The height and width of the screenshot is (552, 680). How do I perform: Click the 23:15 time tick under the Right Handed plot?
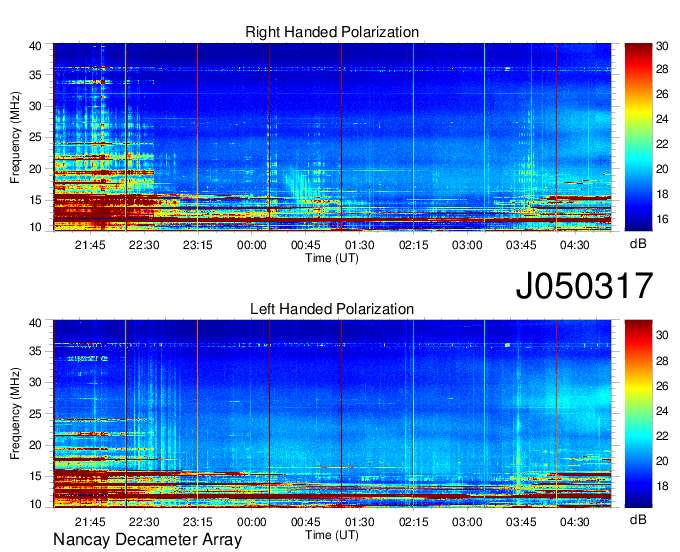tap(198, 245)
